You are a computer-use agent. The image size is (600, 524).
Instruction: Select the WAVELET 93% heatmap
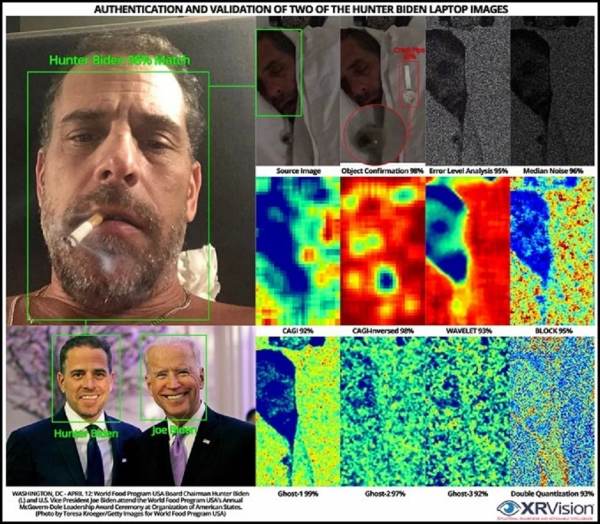(x=467, y=248)
